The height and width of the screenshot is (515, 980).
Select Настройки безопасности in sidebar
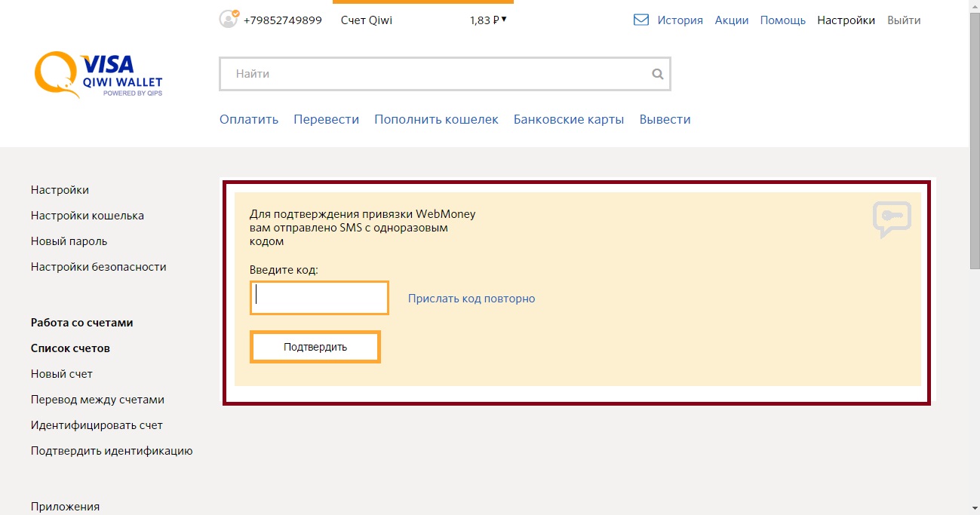[x=99, y=267]
